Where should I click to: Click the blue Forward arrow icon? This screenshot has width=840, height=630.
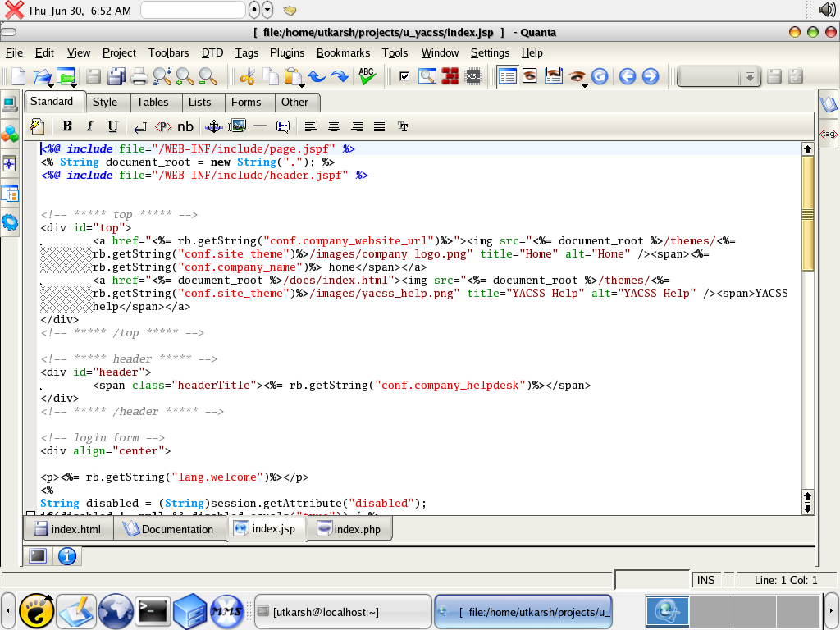pos(651,76)
